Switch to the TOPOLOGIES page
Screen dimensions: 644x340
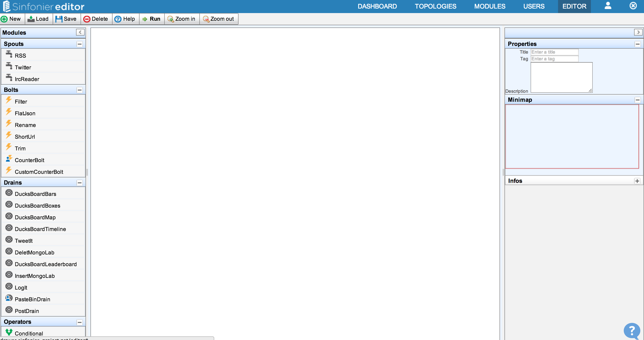coord(435,6)
